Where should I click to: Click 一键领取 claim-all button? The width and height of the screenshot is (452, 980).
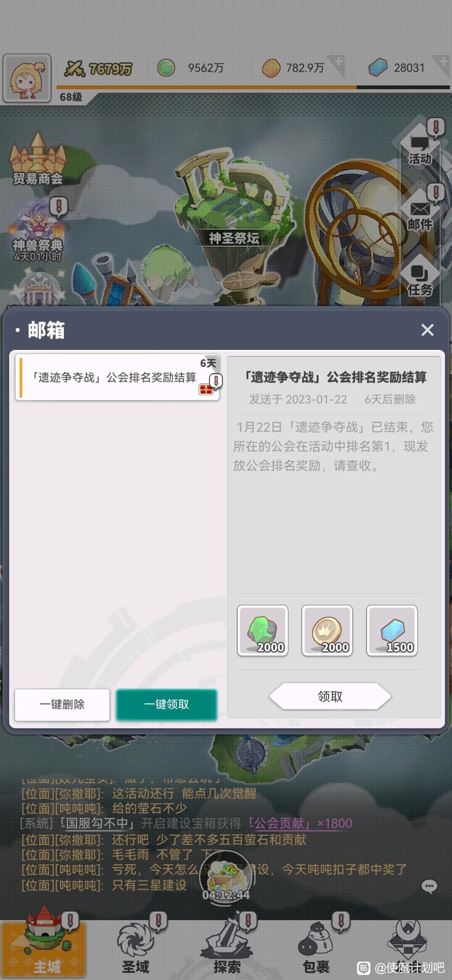[167, 704]
